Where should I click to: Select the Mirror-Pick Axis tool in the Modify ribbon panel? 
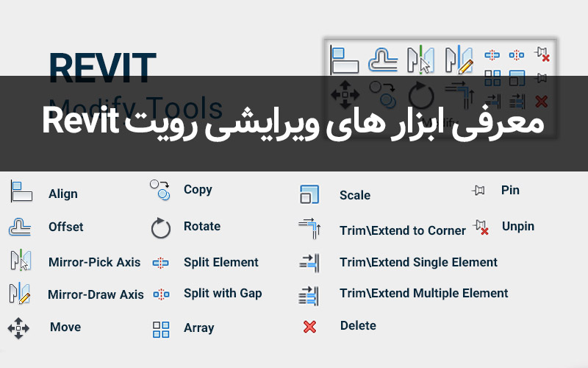click(420, 59)
